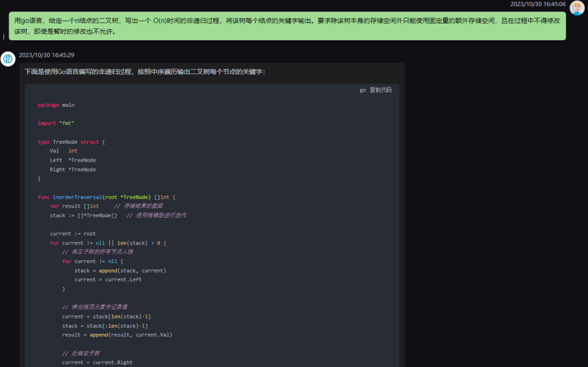The image size is (588, 367).
Task: Click the green user question message bubble
Action: click(x=287, y=26)
